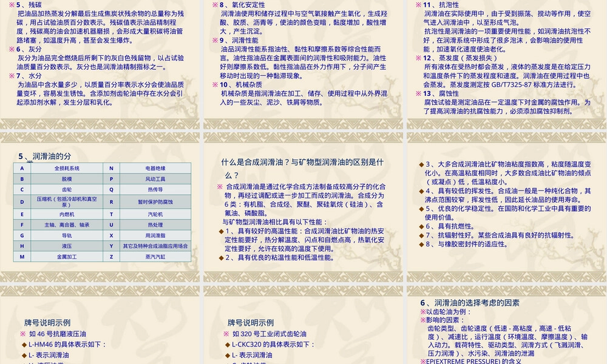Screen dimensions: 607x364
Task: Select table cell 风动工具 in row P
Action: coord(155,179)
